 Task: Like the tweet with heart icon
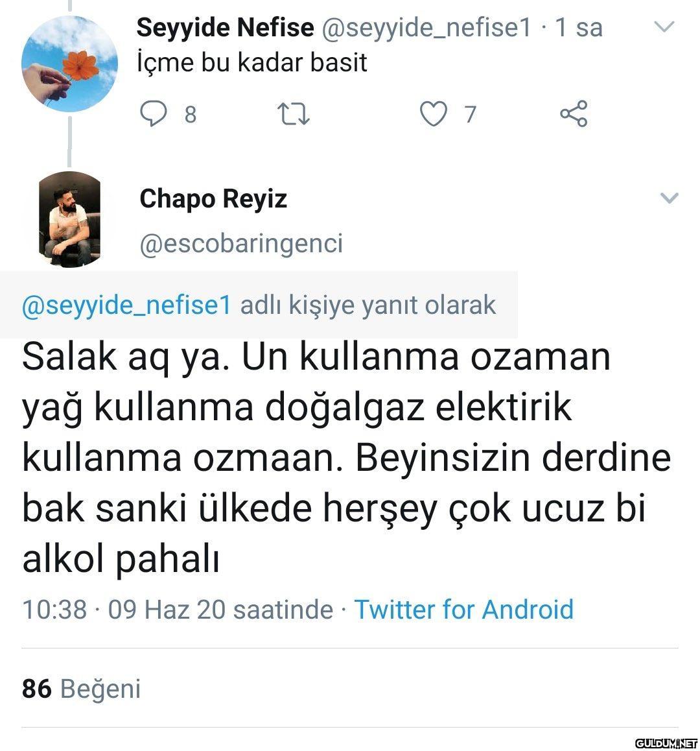click(x=433, y=114)
